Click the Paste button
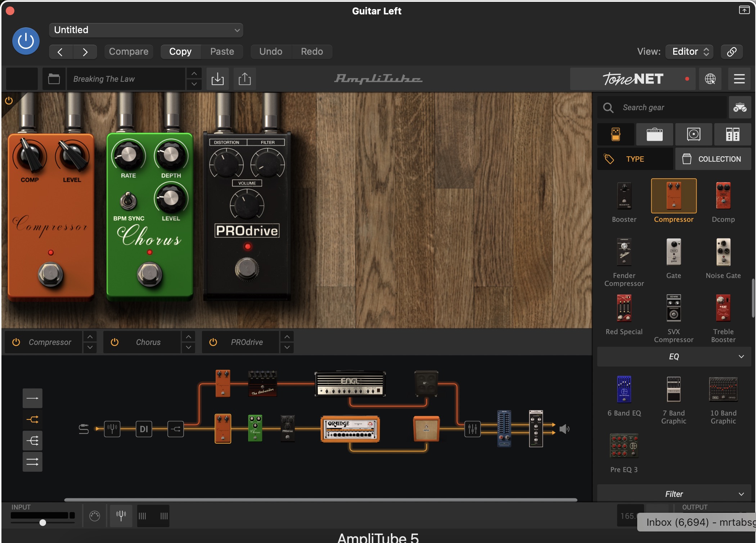This screenshot has width=756, height=543. coord(222,51)
